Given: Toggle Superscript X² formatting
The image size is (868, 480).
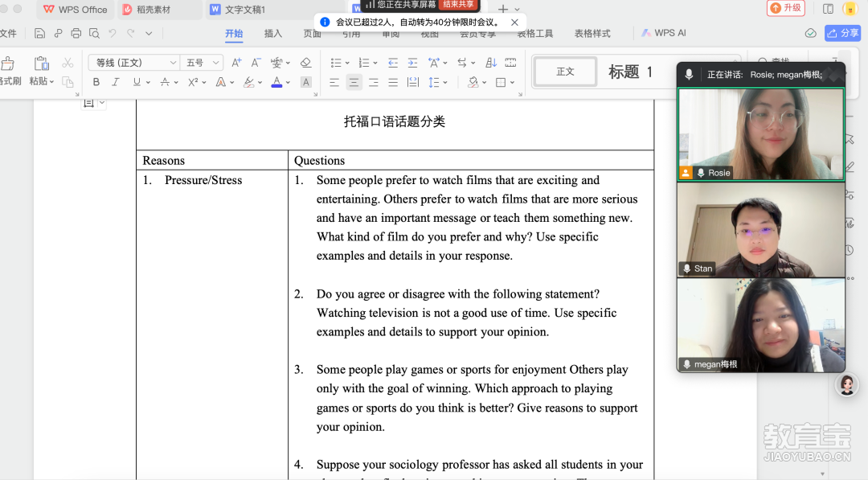Looking at the screenshot, I should 193,82.
